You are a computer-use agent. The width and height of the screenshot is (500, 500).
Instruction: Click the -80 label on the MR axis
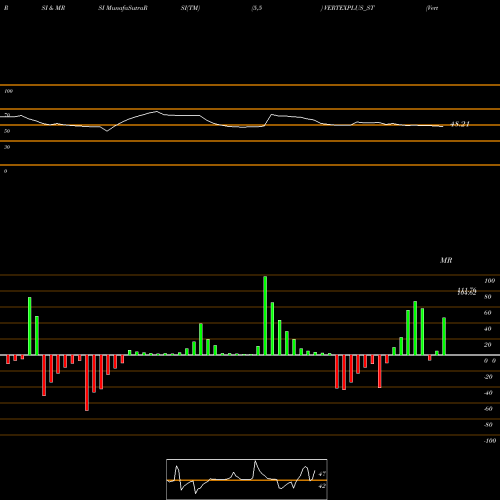[488, 425]
